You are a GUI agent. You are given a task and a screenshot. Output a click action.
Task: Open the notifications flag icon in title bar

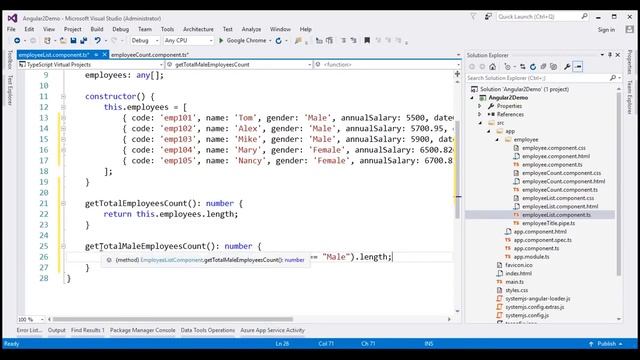click(473, 16)
